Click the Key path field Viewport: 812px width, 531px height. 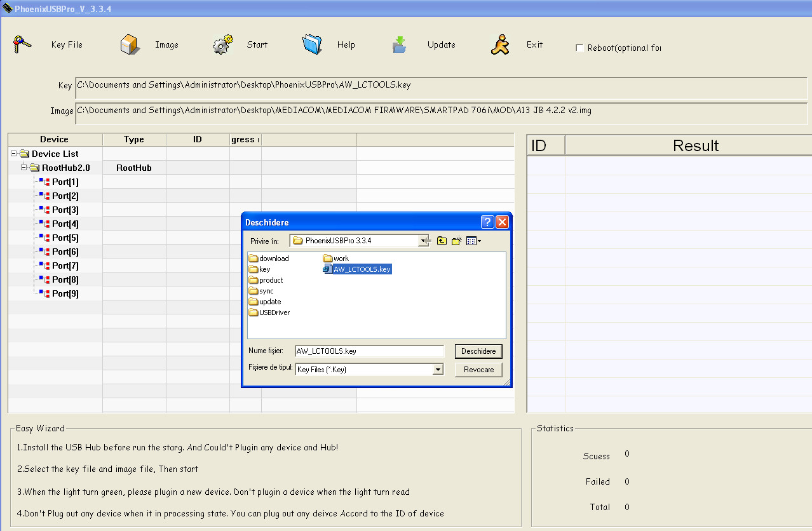441,90
